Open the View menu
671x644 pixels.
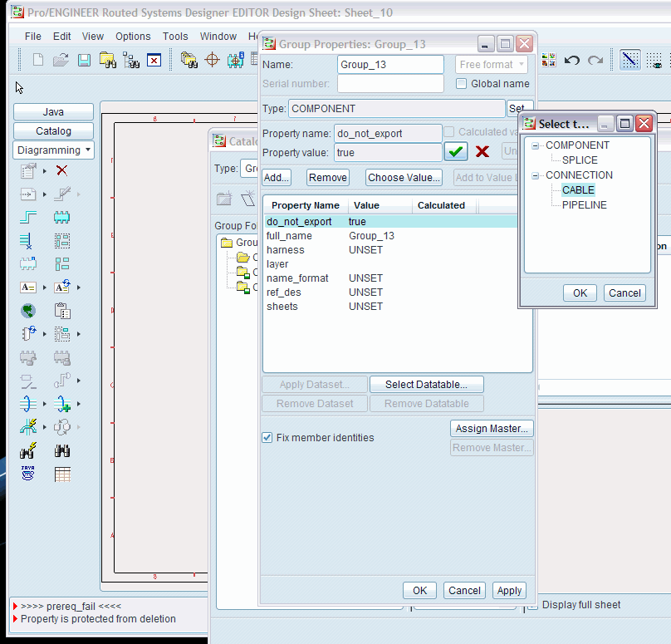click(93, 37)
